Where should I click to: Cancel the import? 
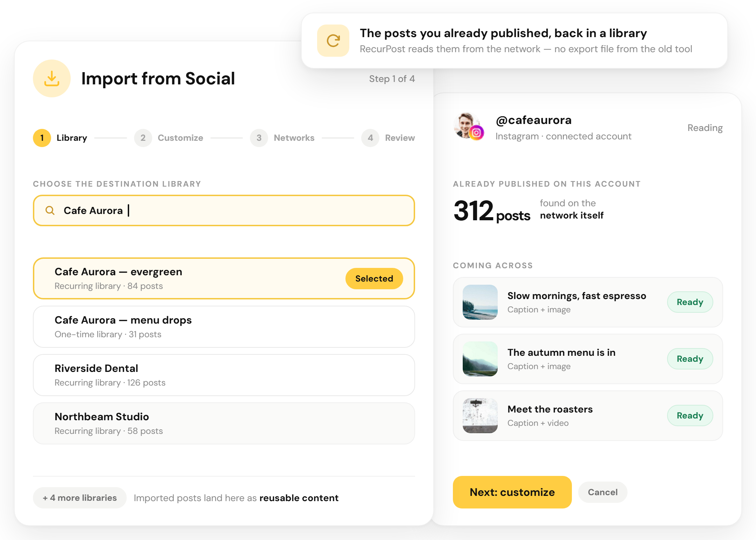(x=603, y=492)
